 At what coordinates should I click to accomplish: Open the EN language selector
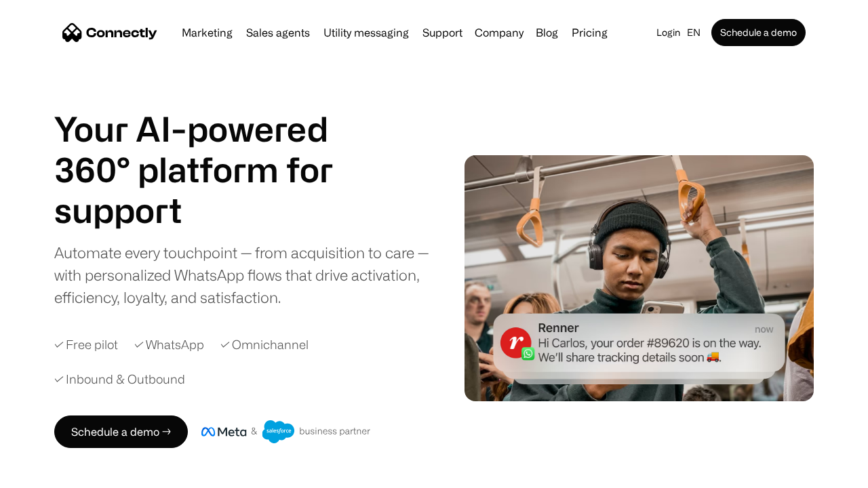(693, 33)
